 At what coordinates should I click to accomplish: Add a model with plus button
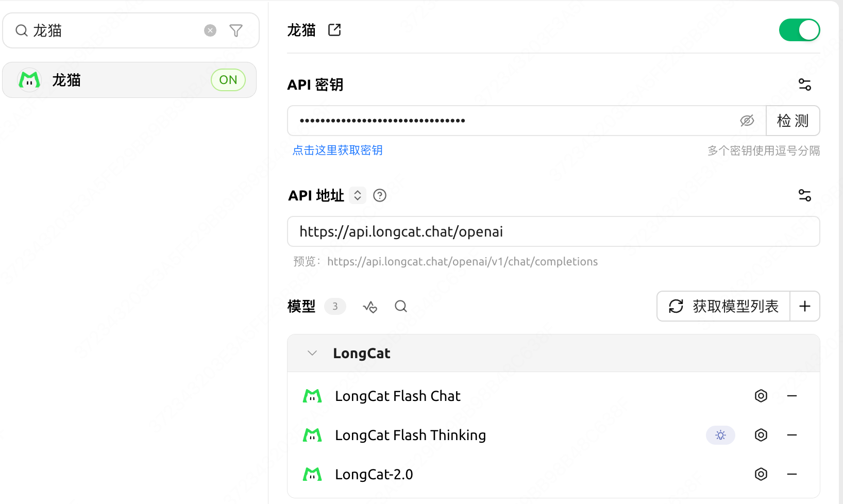[805, 306]
